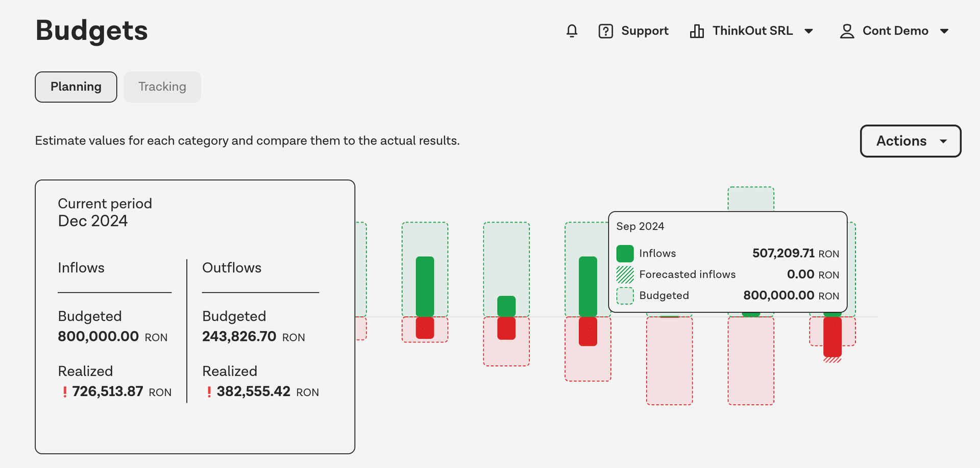Click the user profile icon
Viewport: 980px width, 468px height.
pyautogui.click(x=847, y=31)
